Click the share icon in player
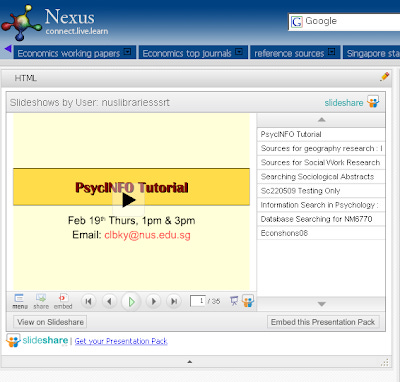The width and height of the screenshot is (400, 382). (41, 301)
